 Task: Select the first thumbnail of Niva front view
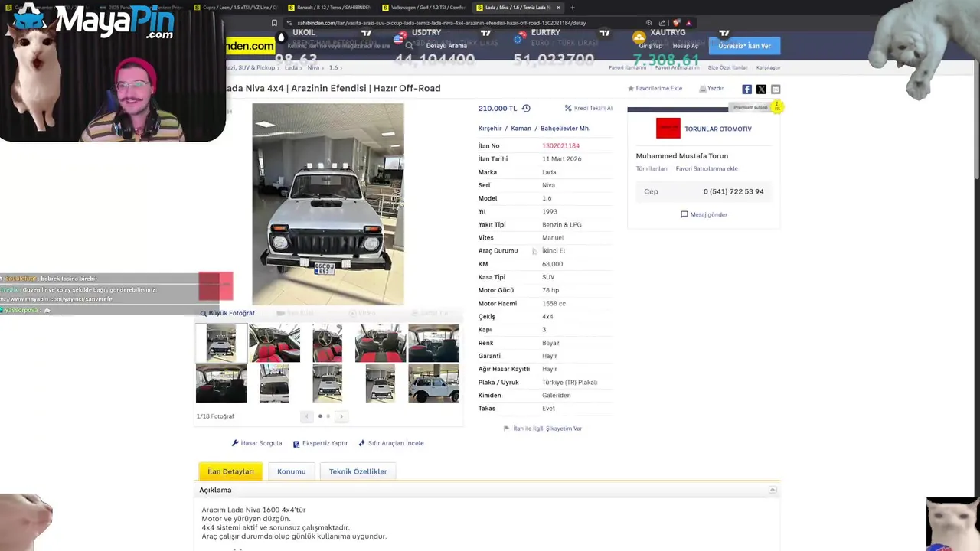click(221, 343)
